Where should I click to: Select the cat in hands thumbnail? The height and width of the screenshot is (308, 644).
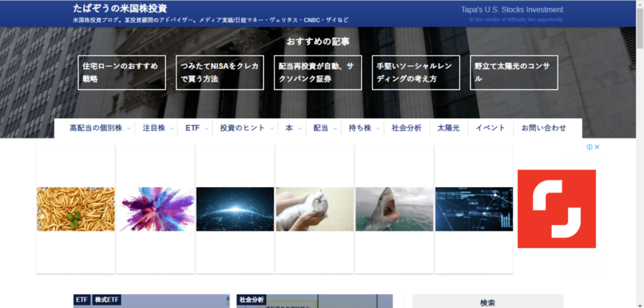tap(314, 209)
